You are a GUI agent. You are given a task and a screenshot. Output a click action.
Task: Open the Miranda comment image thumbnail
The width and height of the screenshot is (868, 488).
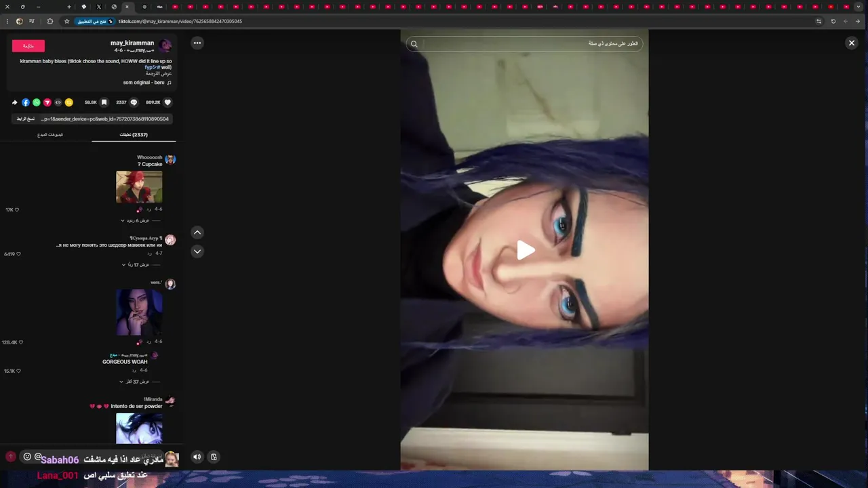pyautogui.click(x=139, y=428)
